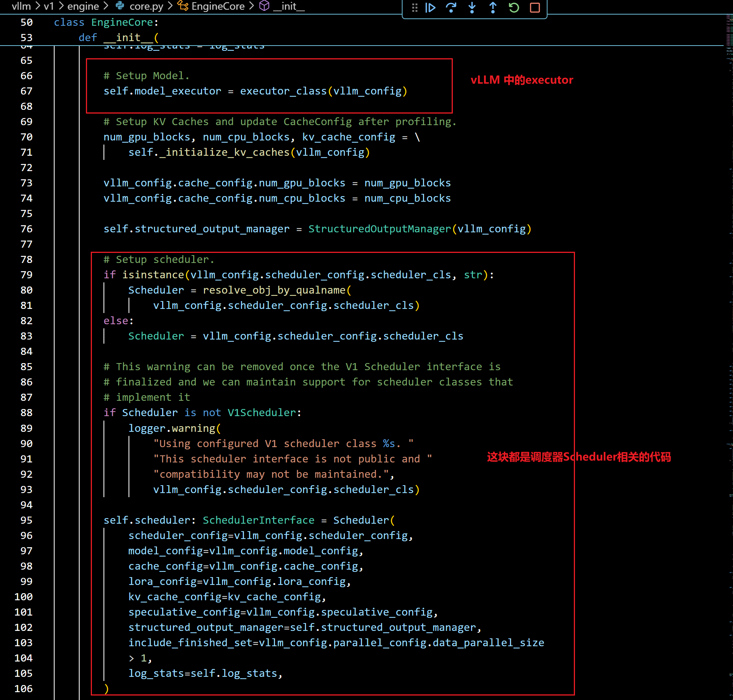Toggle breakpoint next to line 79

pos(7,275)
